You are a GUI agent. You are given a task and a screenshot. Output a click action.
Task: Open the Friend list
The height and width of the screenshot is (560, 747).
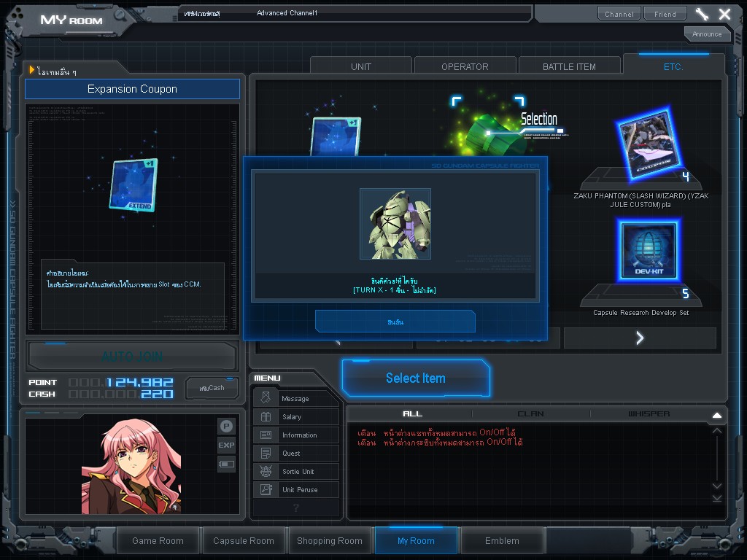click(665, 14)
